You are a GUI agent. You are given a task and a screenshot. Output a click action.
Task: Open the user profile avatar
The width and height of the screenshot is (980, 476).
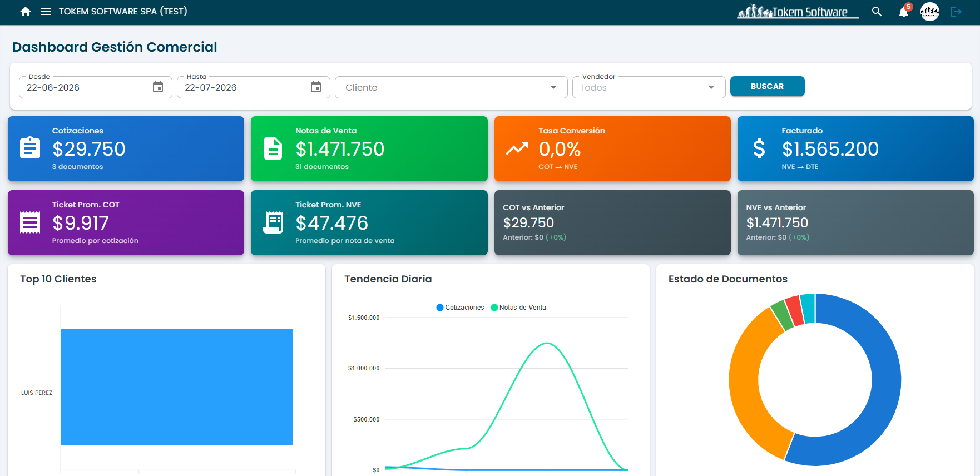click(x=930, y=12)
